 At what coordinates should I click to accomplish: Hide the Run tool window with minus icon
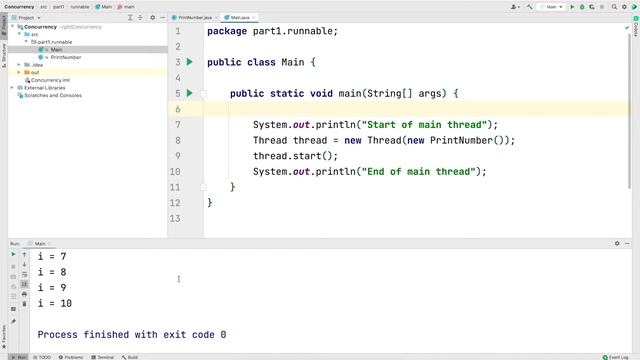point(627,243)
